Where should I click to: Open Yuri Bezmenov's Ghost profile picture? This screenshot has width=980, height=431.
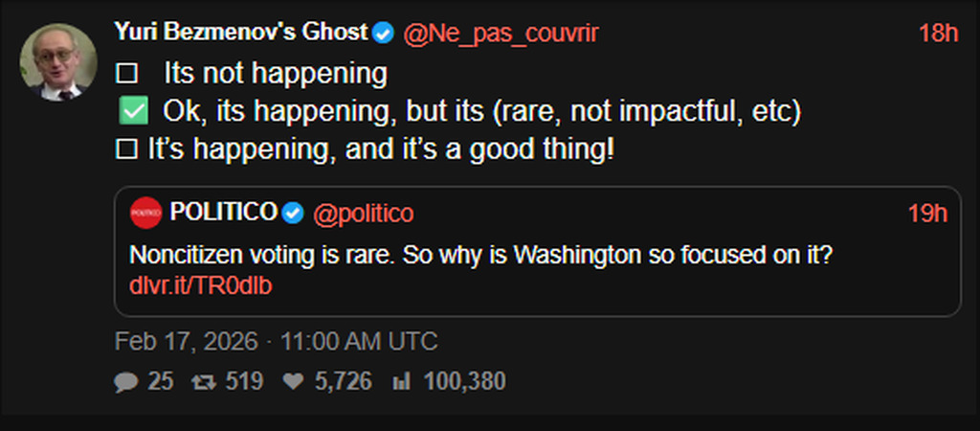58,61
